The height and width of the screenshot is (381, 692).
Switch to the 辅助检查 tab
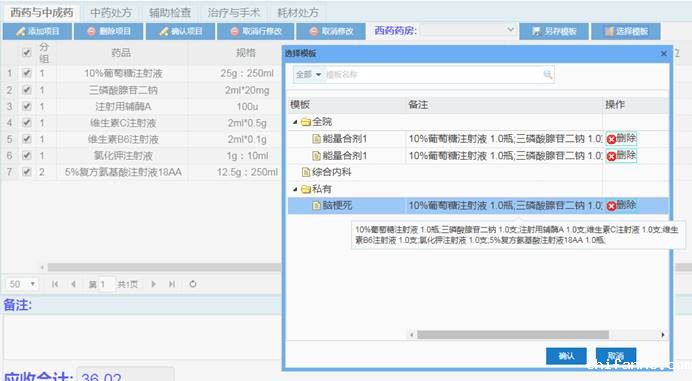170,13
